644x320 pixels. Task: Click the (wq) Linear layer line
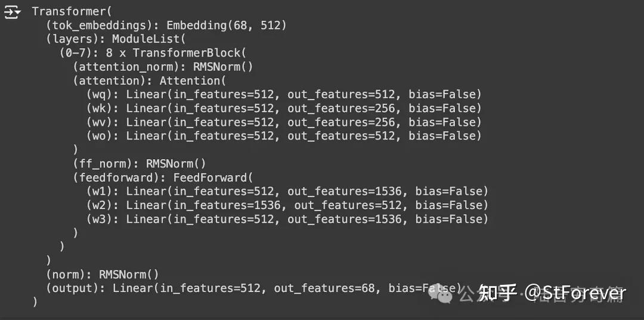[x=284, y=94]
